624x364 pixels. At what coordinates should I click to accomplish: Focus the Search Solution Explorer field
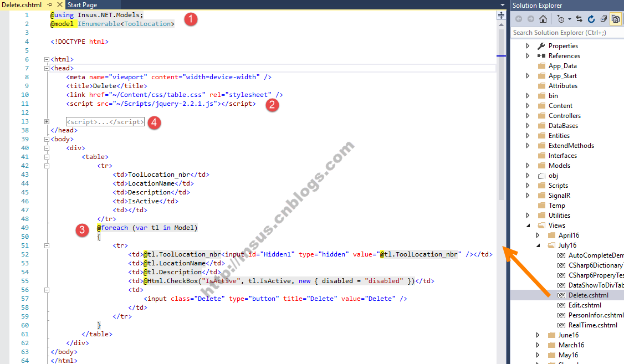click(567, 33)
